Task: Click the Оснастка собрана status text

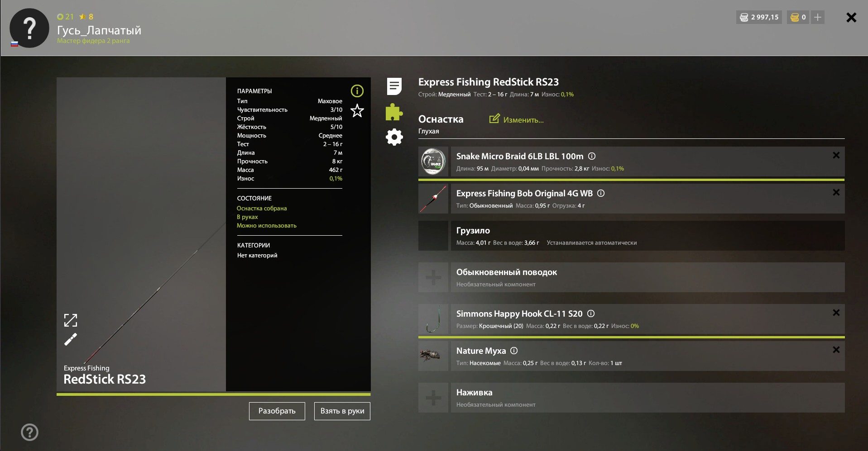Action: [262, 209]
